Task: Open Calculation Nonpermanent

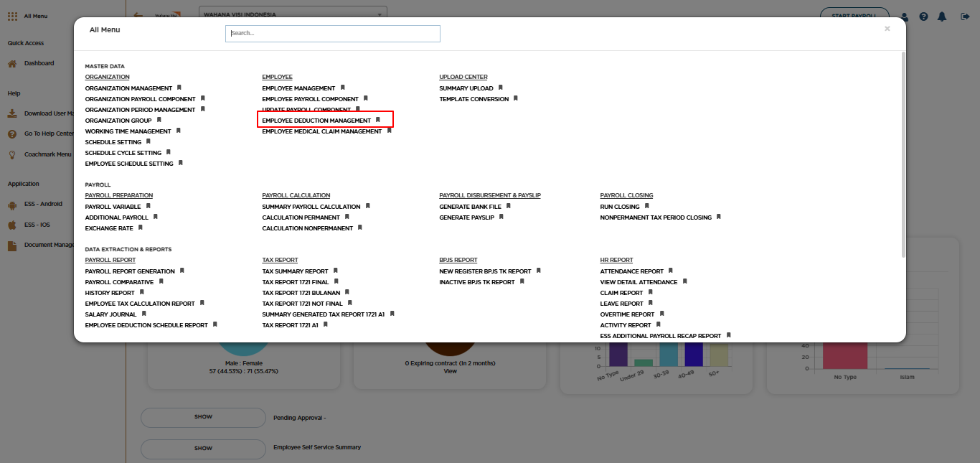Action: (308, 228)
